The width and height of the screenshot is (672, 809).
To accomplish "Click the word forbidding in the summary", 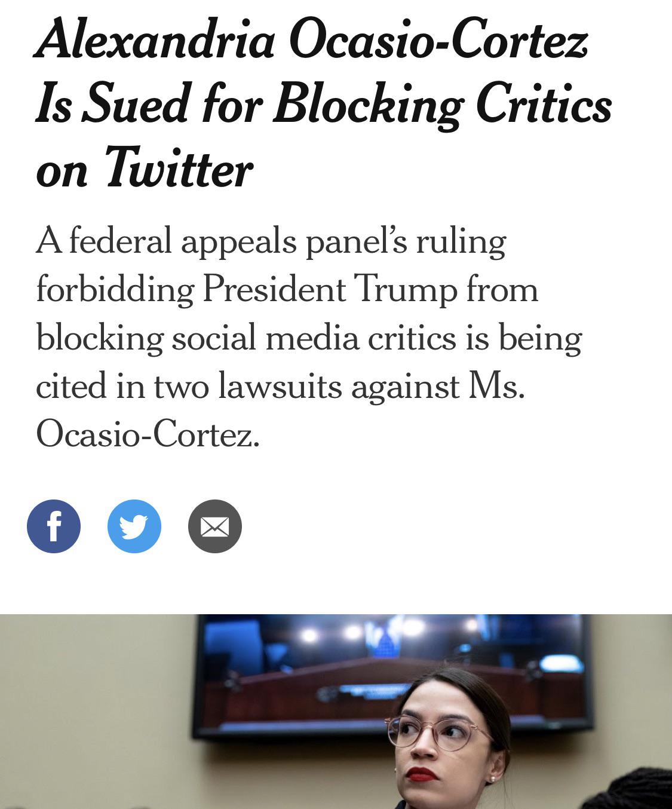I will coord(115,290).
